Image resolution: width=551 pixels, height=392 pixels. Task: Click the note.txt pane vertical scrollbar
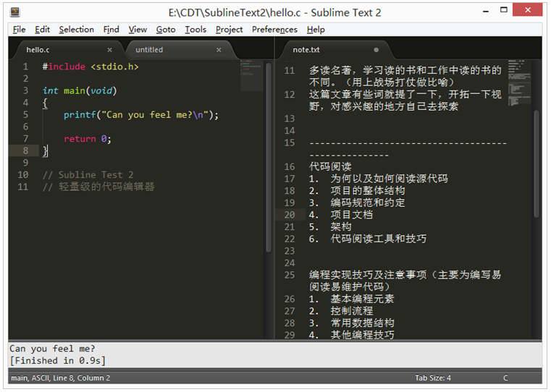point(537,164)
